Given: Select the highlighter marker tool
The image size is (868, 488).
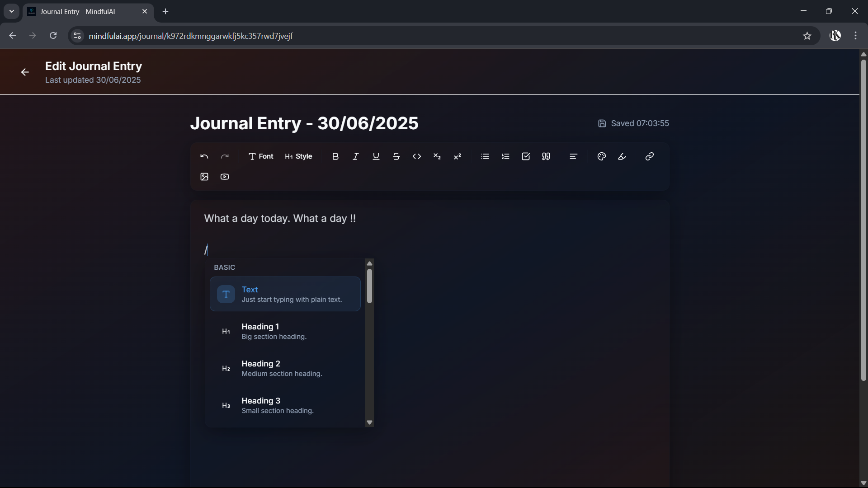Looking at the screenshot, I should 622,156.
